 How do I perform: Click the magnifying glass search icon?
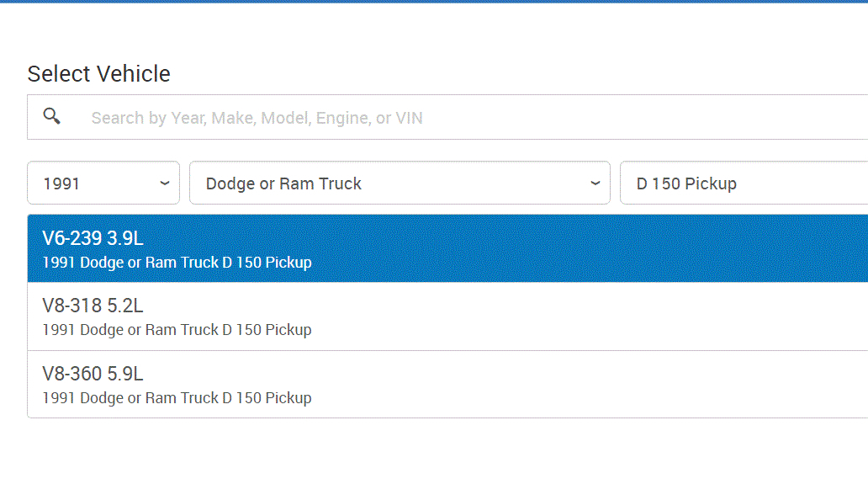point(51,116)
